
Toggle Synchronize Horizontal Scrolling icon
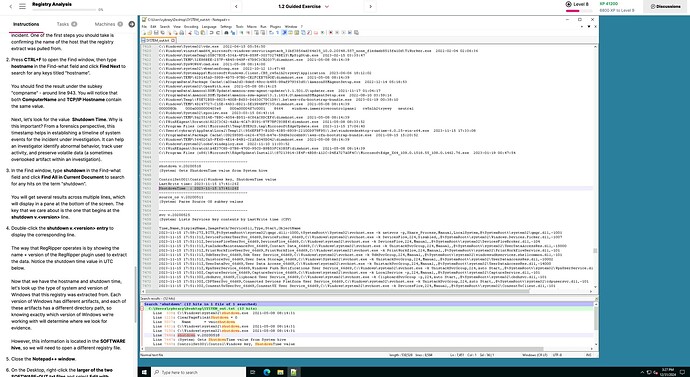point(263,33)
